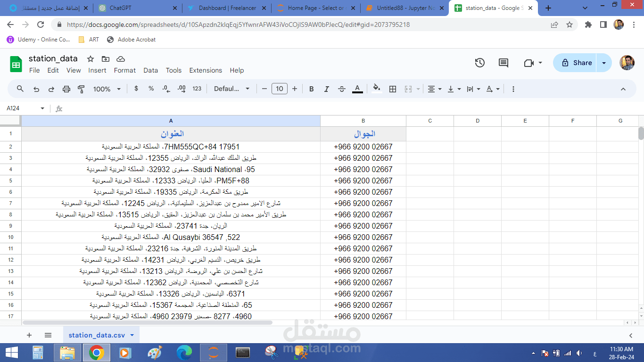Image resolution: width=644 pixels, height=362 pixels.
Task: Open the Help menu
Action: pyautogui.click(x=237, y=70)
